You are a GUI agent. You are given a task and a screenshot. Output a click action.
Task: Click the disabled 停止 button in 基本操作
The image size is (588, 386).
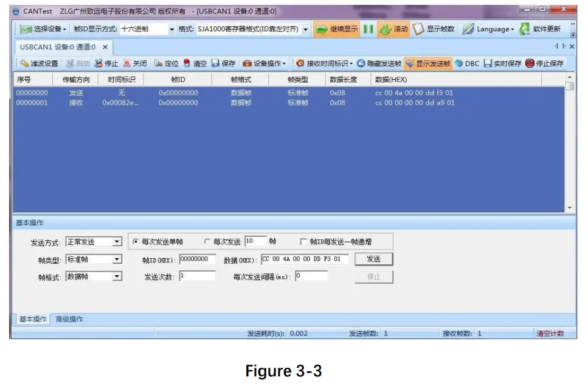point(374,277)
